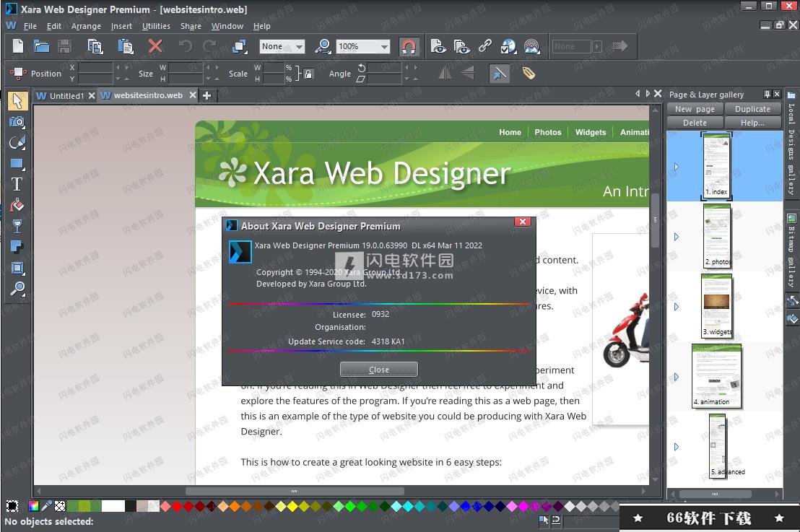Toggle the Page & Layer gallery pin
This screenshot has width=800, height=532.
(x=767, y=95)
